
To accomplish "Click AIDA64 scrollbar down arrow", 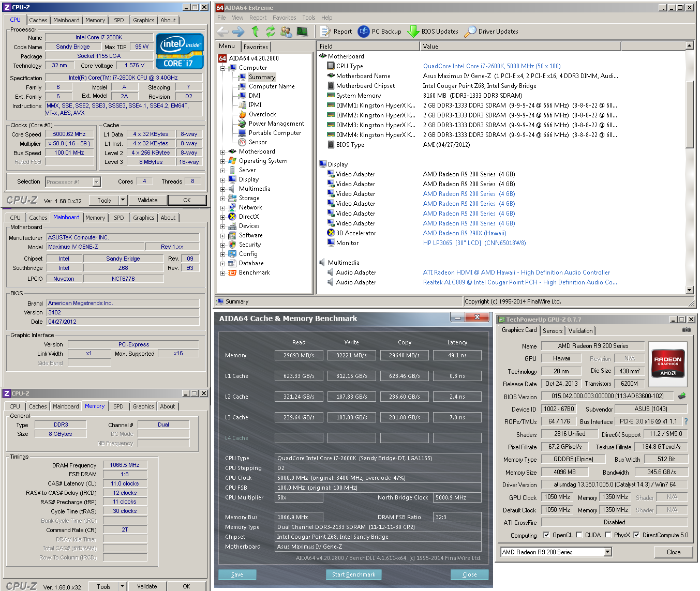I will tap(689, 290).
